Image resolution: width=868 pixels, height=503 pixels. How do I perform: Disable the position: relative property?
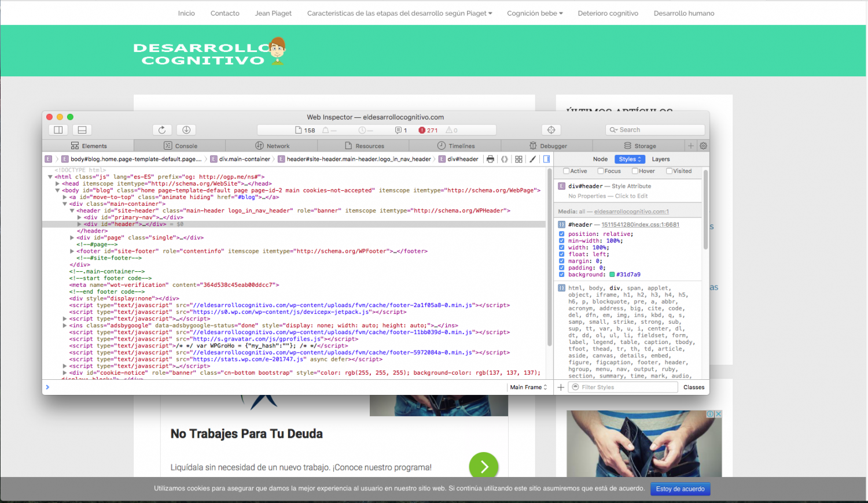pyautogui.click(x=561, y=234)
